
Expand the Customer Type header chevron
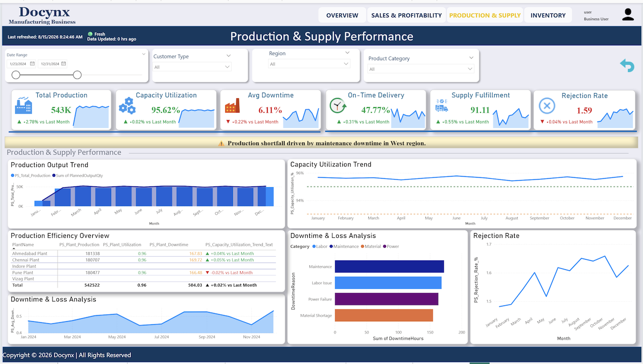229,55
